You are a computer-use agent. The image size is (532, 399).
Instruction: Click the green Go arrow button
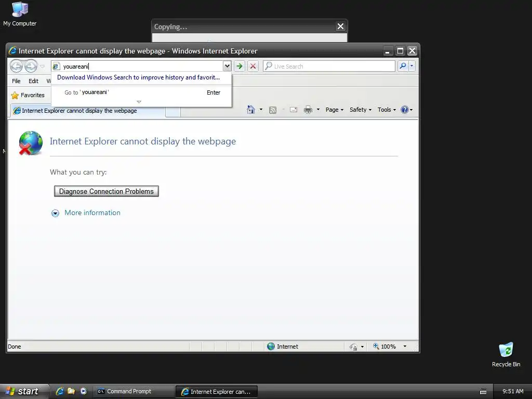pyautogui.click(x=240, y=66)
